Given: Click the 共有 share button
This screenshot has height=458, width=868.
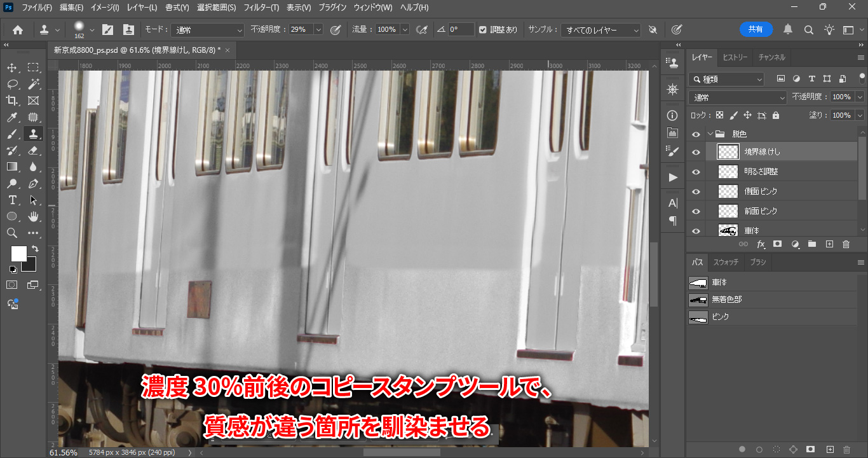Looking at the screenshot, I should (x=756, y=29).
